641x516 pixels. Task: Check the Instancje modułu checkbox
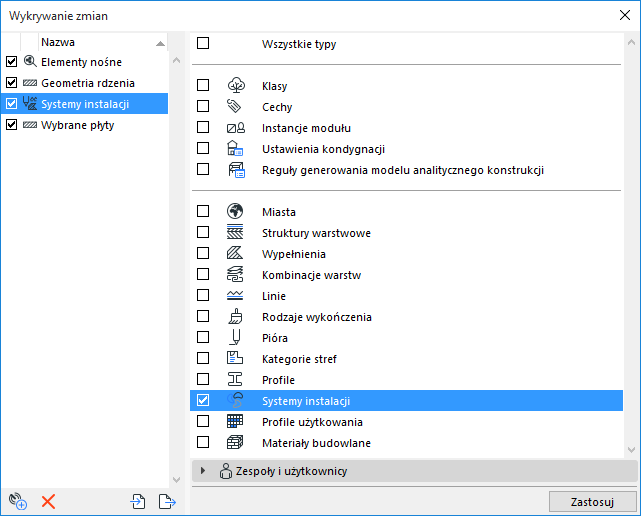click(x=203, y=127)
